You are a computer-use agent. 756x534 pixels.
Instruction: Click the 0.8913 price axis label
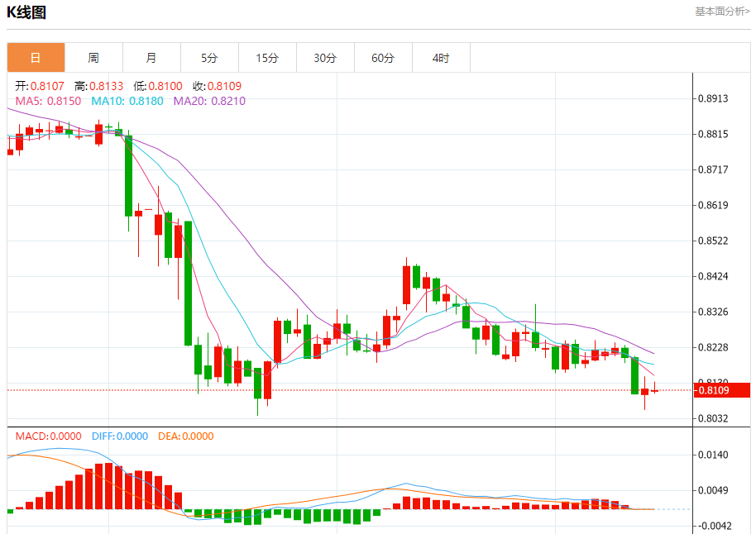713,99
